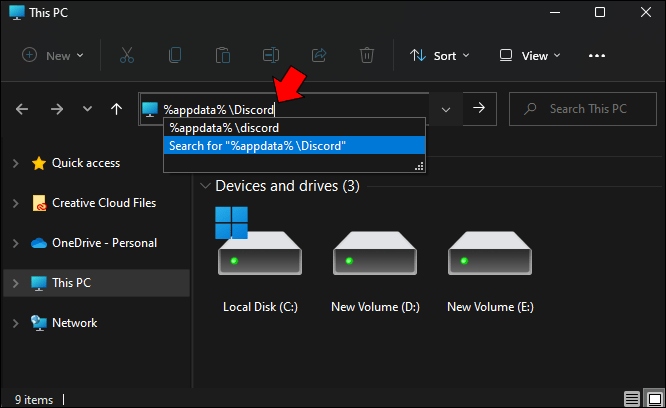Minimize the This PC window
The width and height of the screenshot is (666, 408).
pyautogui.click(x=555, y=12)
